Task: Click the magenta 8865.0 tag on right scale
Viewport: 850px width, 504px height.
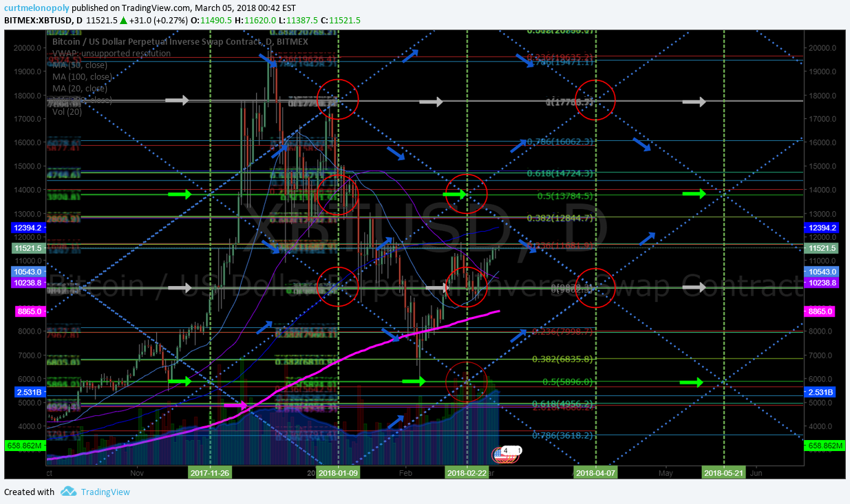Action: click(820, 311)
